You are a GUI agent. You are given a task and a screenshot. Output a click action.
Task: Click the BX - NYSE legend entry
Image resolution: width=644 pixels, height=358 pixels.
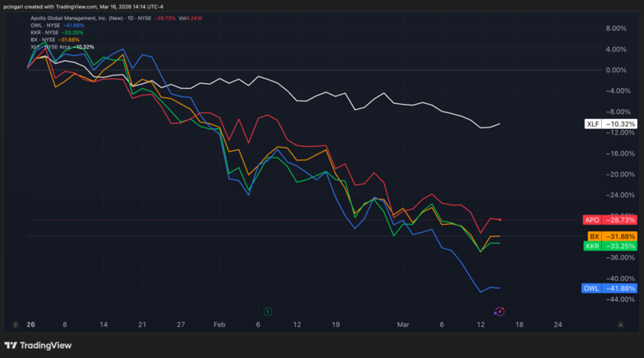55,39
